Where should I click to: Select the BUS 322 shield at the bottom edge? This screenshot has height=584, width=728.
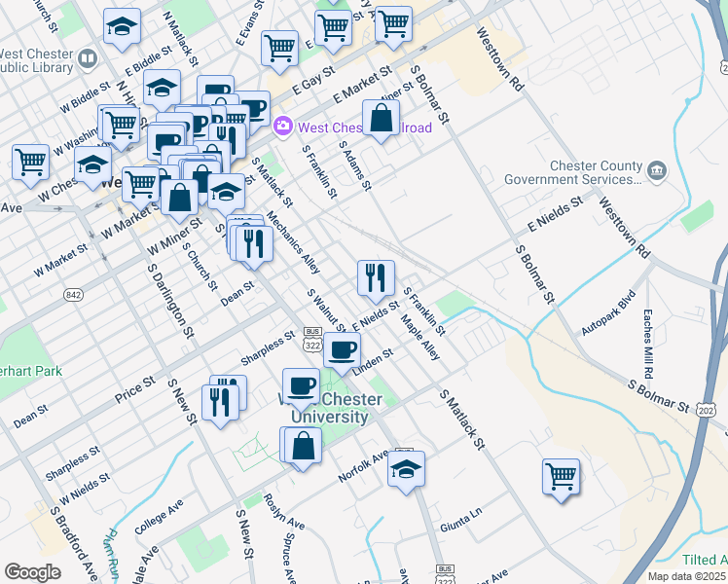(x=445, y=574)
